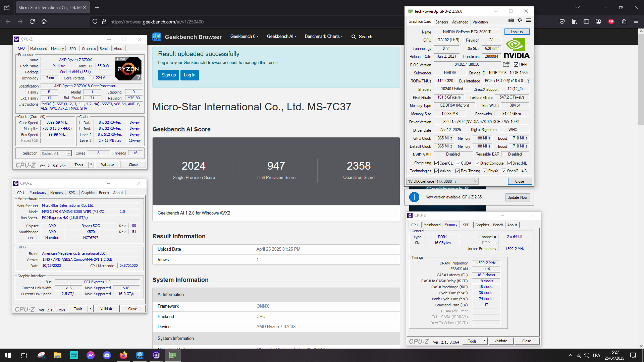Click the page vertical scrollbar down arrow
Image resolution: width=644 pixels, height=362 pixels.
[641, 346]
